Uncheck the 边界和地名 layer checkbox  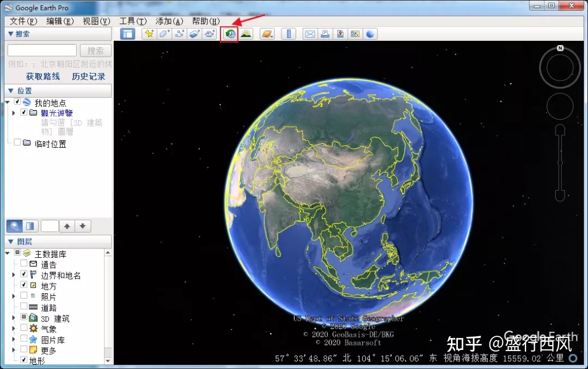[24, 275]
